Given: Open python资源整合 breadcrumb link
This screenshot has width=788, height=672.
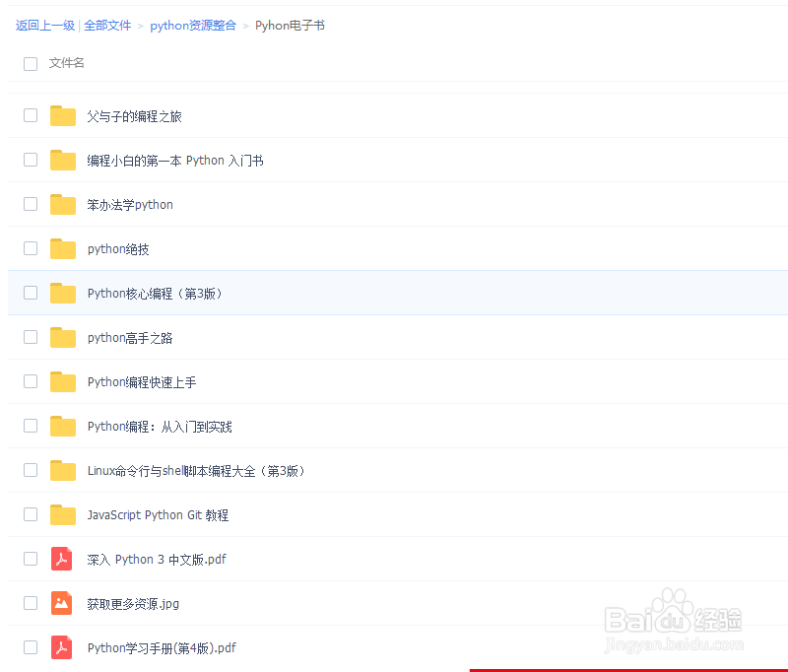Looking at the screenshot, I should tap(193, 26).
